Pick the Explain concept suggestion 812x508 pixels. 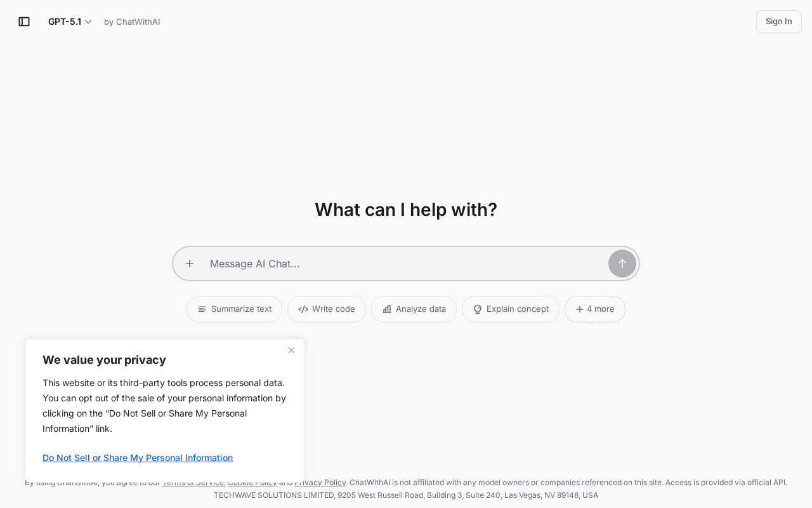click(511, 309)
